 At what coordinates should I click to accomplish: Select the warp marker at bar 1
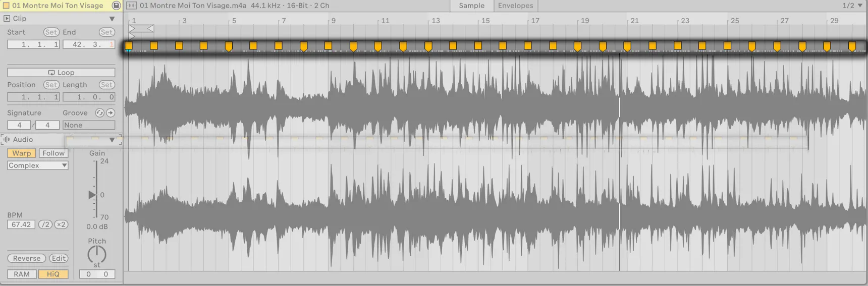[129, 46]
